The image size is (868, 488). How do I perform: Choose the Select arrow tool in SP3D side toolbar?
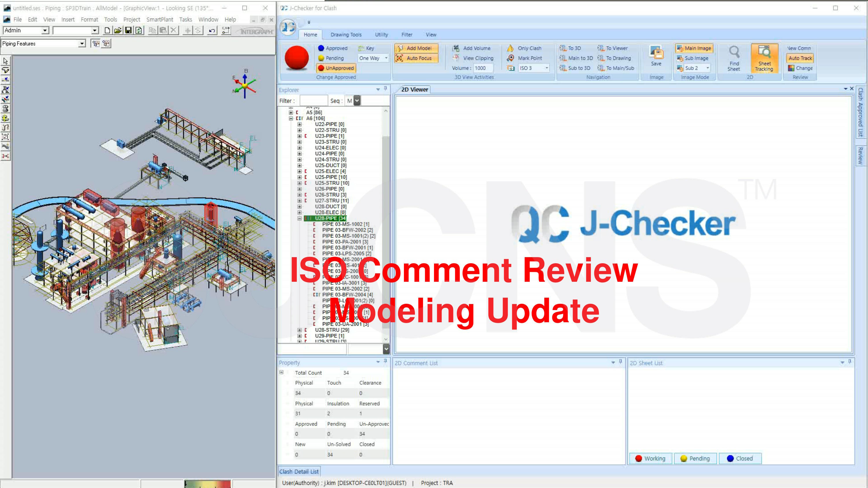5,61
